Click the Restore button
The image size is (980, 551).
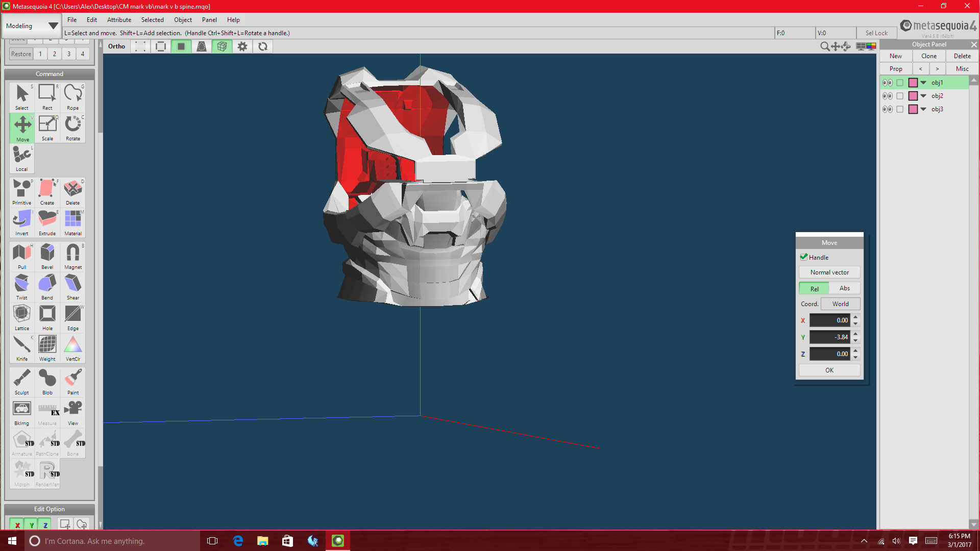[x=21, y=54]
